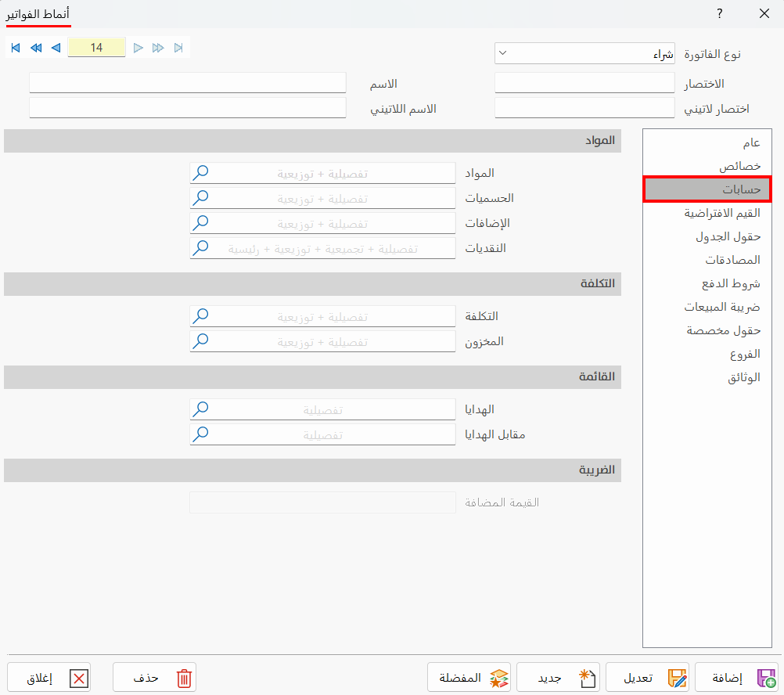The width and height of the screenshot is (784, 695).
Task: Close the أنماط الفواتير window
Action: (x=764, y=13)
